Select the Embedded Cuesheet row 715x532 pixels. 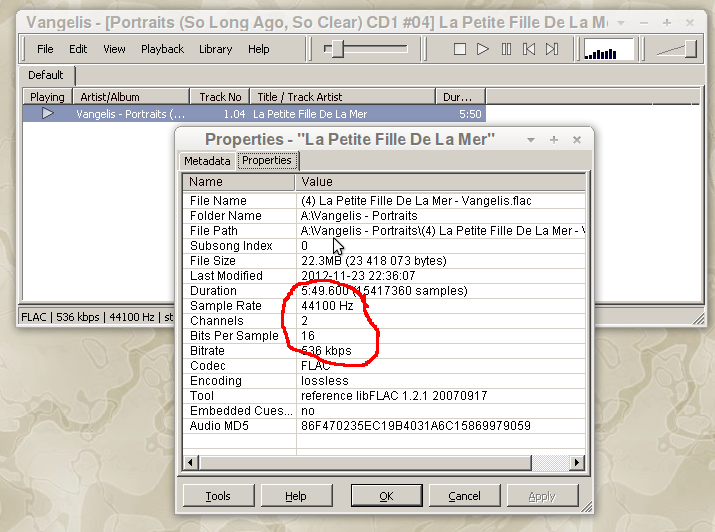(x=384, y=411)
